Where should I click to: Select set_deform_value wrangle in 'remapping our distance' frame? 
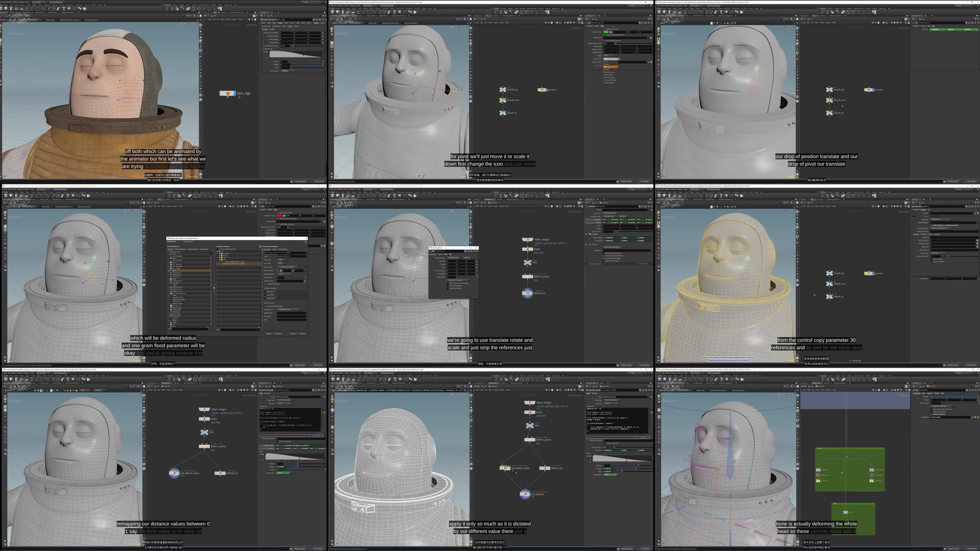coord(175,473)
